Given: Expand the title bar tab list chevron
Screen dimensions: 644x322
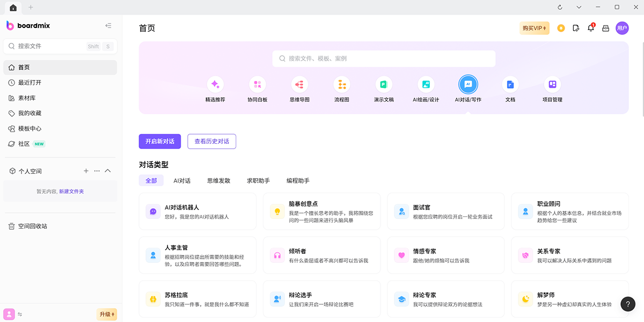Looking at the screenshot, I should coord(579,7).
